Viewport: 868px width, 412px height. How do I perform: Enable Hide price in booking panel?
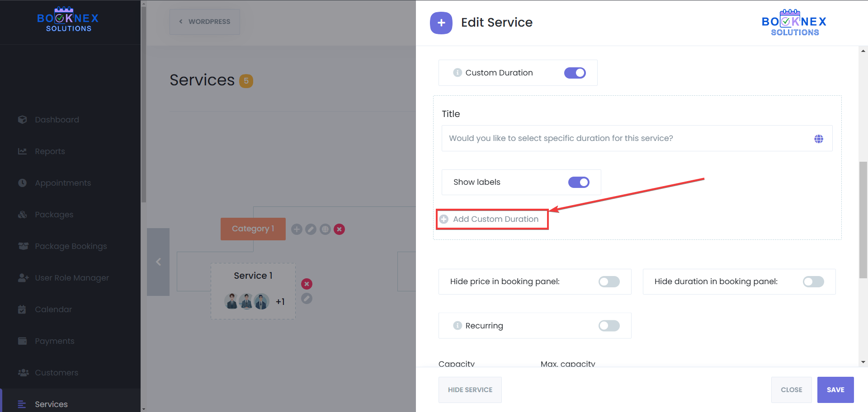click(x=609, y=281)
